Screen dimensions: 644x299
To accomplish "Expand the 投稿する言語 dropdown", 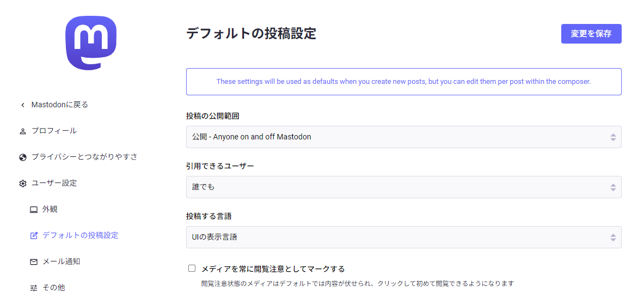I will tap(403, 237).
